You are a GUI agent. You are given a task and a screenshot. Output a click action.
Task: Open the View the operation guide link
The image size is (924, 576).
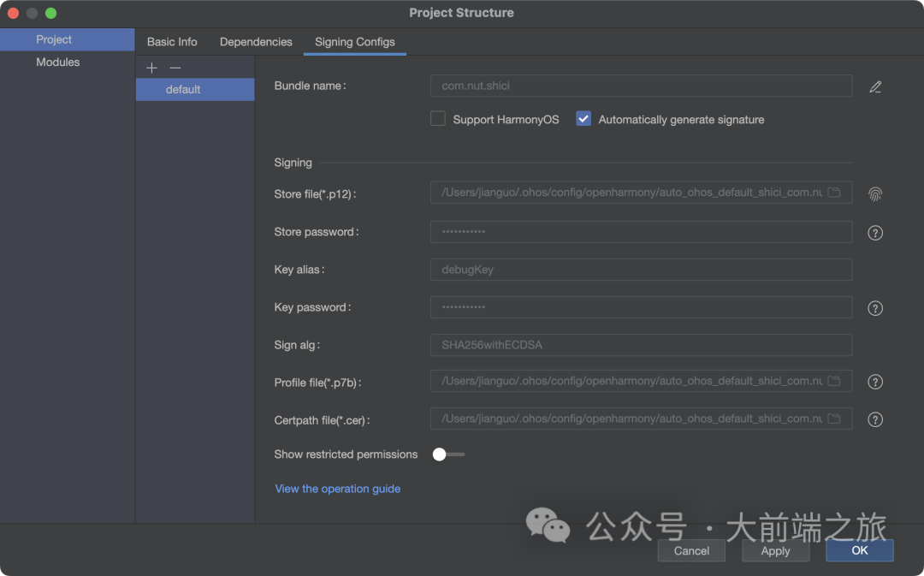(338, 489)
